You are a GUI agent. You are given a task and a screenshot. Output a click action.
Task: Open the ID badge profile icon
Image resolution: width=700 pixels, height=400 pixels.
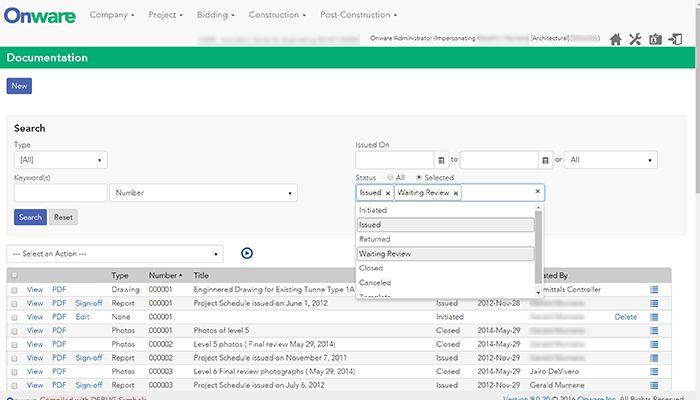(655, 39)
